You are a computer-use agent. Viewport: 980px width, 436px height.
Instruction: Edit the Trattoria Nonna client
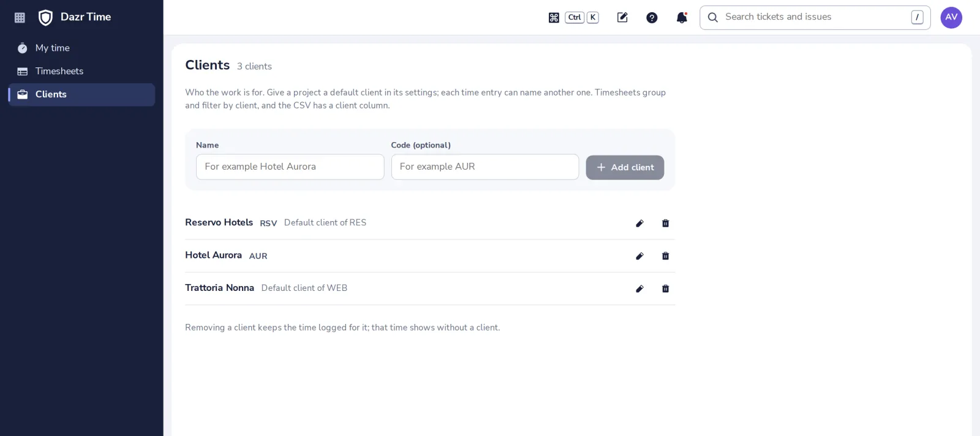coord(639,288)
